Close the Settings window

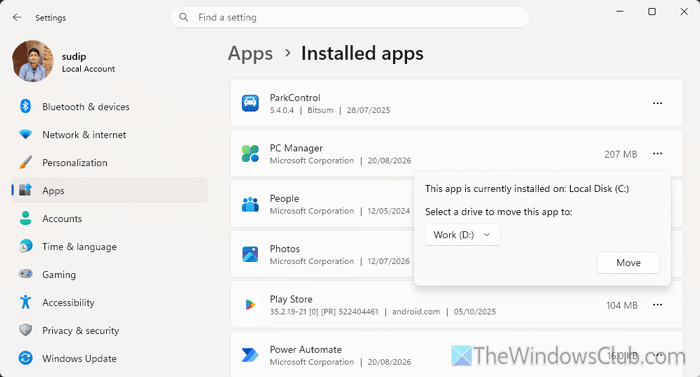[x=684, y=12]
